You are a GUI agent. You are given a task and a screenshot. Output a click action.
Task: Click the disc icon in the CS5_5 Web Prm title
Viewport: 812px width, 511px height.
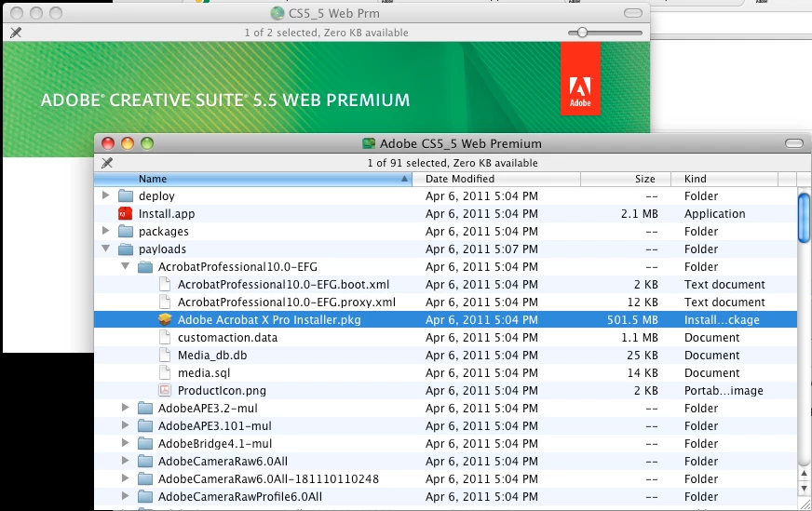pyautogui.click(x=277, y=13)
